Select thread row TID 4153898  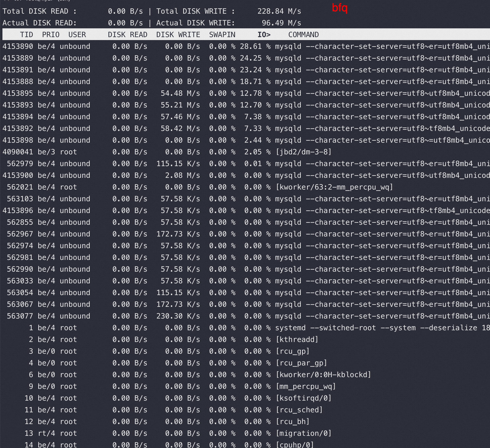pyautogui.click(x=246, y=140)
